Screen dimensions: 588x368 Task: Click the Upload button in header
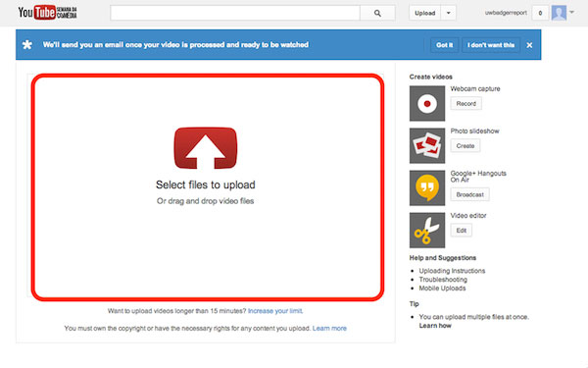point(425,13)
